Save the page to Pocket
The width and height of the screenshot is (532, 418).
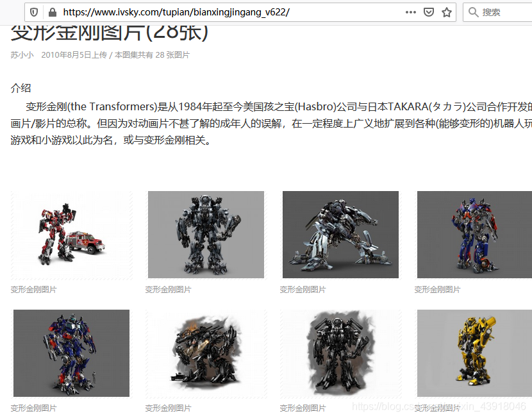click(428, 12)
